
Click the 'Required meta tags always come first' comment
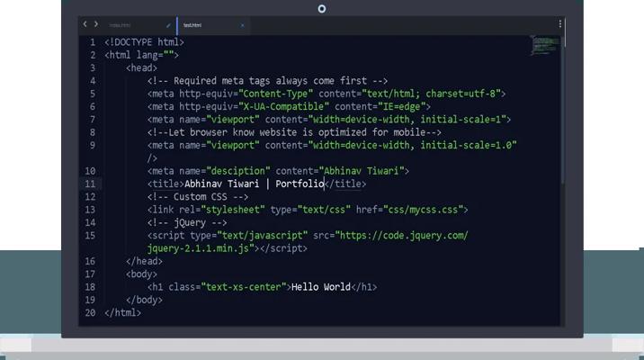click(x=267, y=81)
